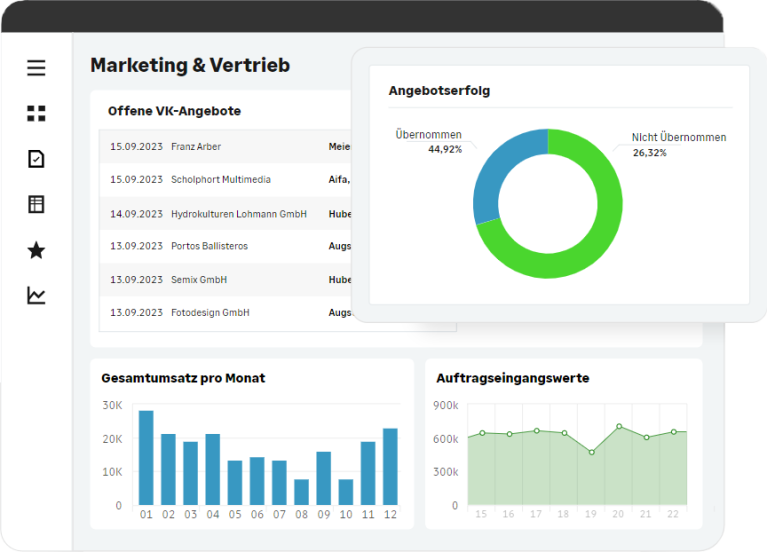Screen dimensions: 767x552
Task: Click the Übernommen label in chart
Action: 428,136
